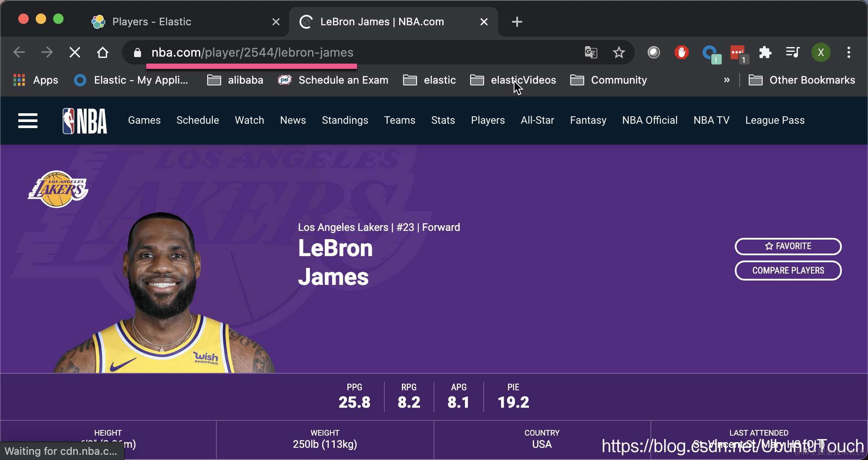Go back to previous page
The image size is (868, 460).
coord(19,53)
